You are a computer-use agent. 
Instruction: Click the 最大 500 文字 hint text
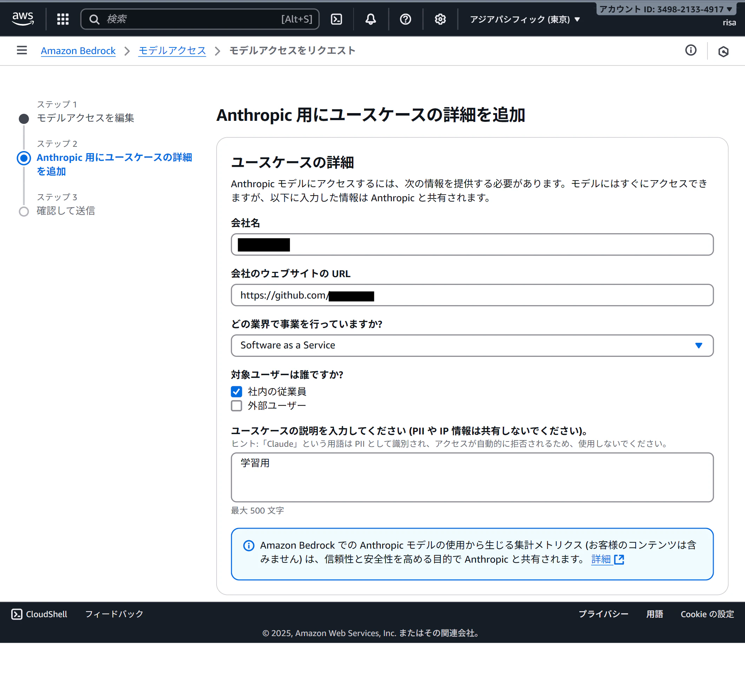click(x=257, y=510)
